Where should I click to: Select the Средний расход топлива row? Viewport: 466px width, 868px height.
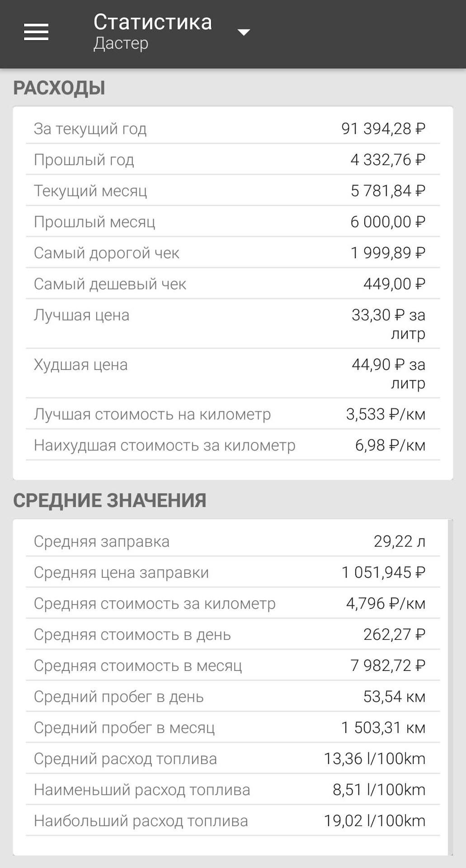[x=232, y=759]
